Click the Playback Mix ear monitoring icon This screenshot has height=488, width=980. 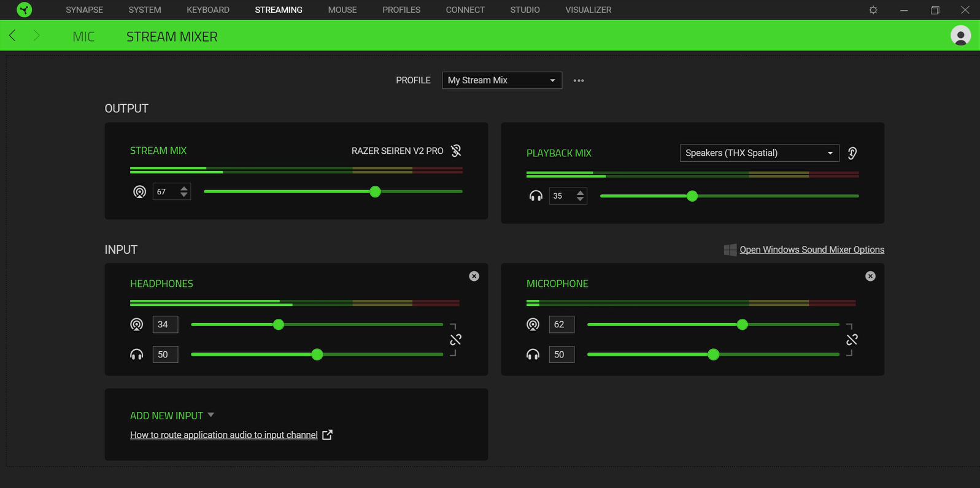852,153
